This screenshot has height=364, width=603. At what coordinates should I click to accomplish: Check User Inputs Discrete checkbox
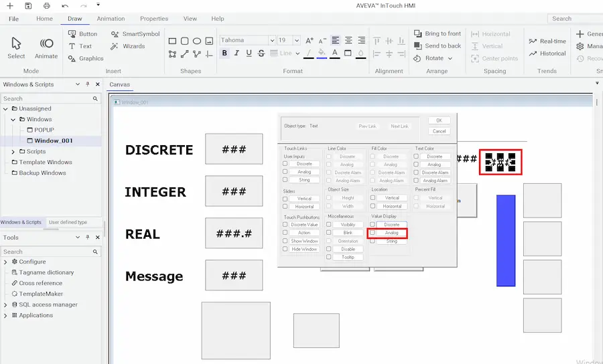[x=285, y=163]
